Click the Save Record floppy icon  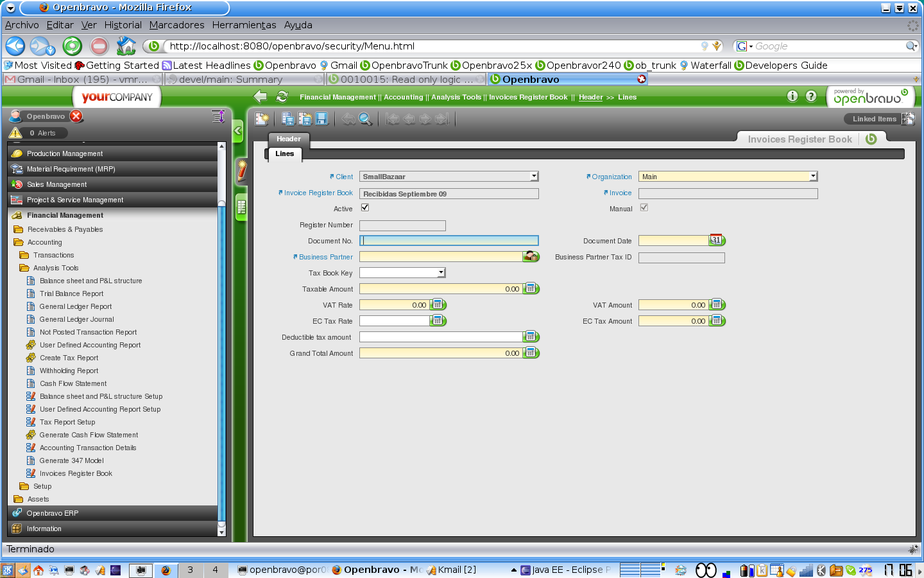321,119
